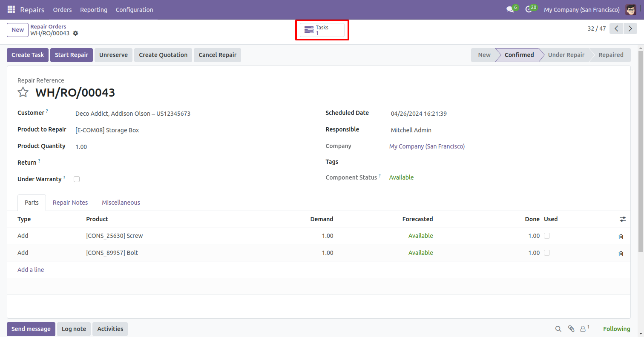
Task: Delete the Bolt part line
Action: (x=621, y=253)
